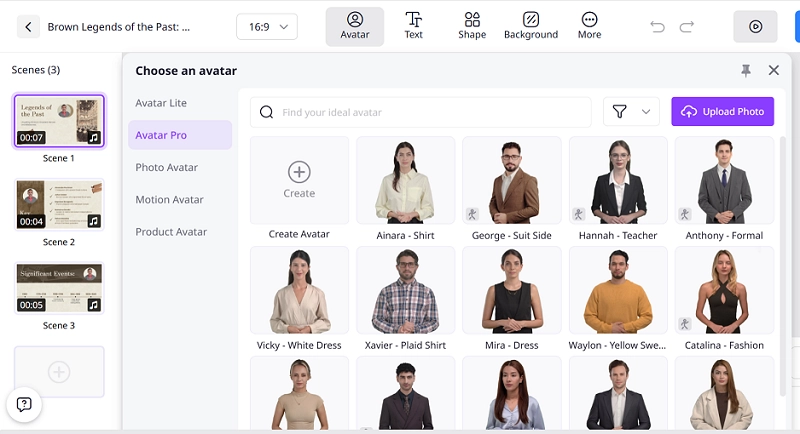Open the Background tool
This screenshot has width=800, height=434.
point(531,26)
